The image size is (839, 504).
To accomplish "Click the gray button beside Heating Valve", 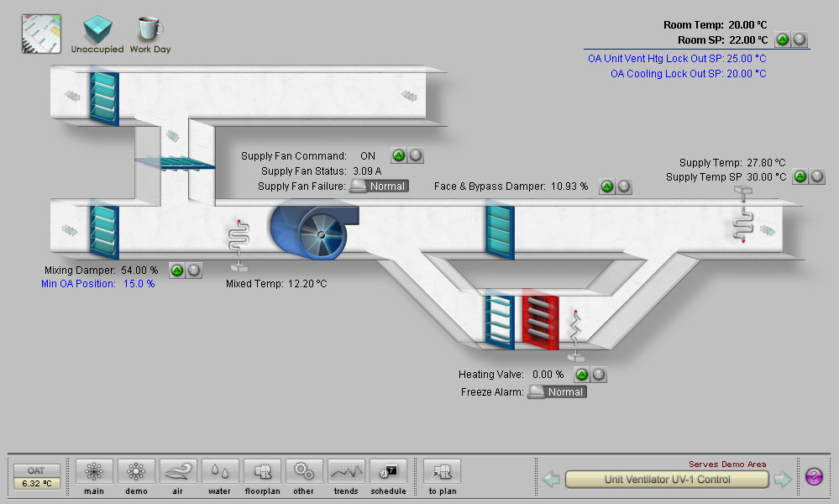I will [x=599, y=375].
